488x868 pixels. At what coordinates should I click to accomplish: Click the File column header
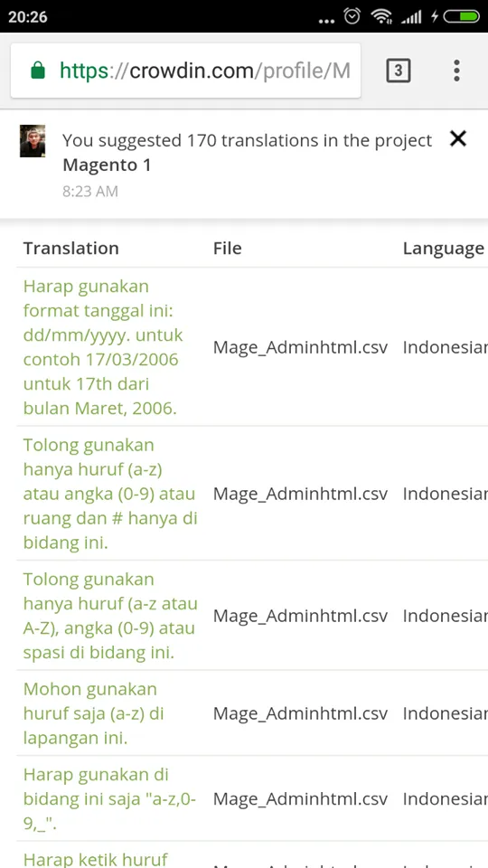(228, 248)
